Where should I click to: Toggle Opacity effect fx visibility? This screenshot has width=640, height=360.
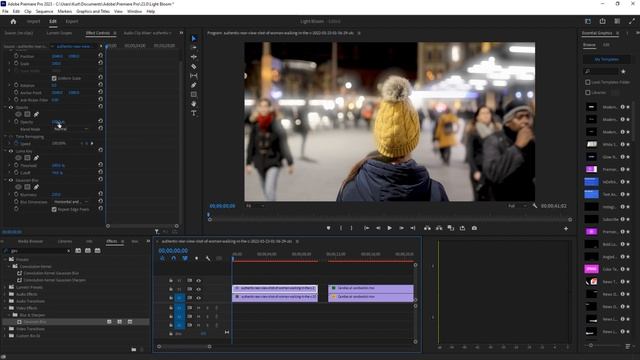coord(11,107)
